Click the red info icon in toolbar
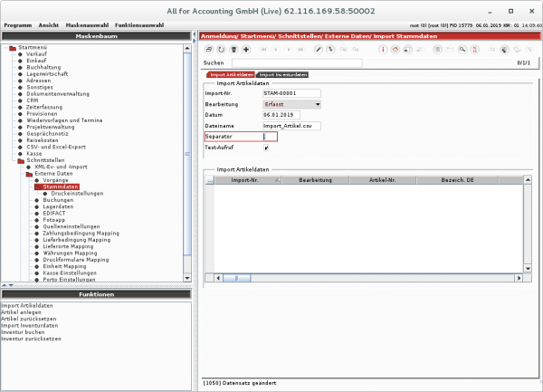Viewport: 543px width, 392px height. click(x=383, y=49)
